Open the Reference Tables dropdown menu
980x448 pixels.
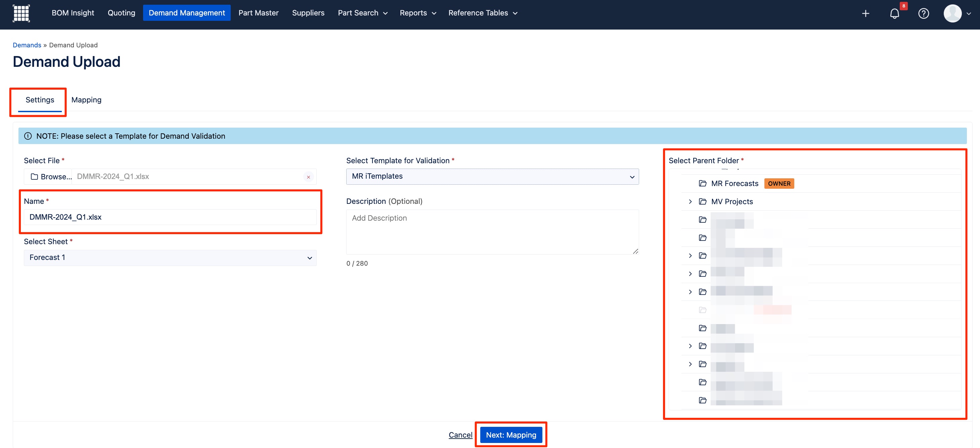pos(483,13)
